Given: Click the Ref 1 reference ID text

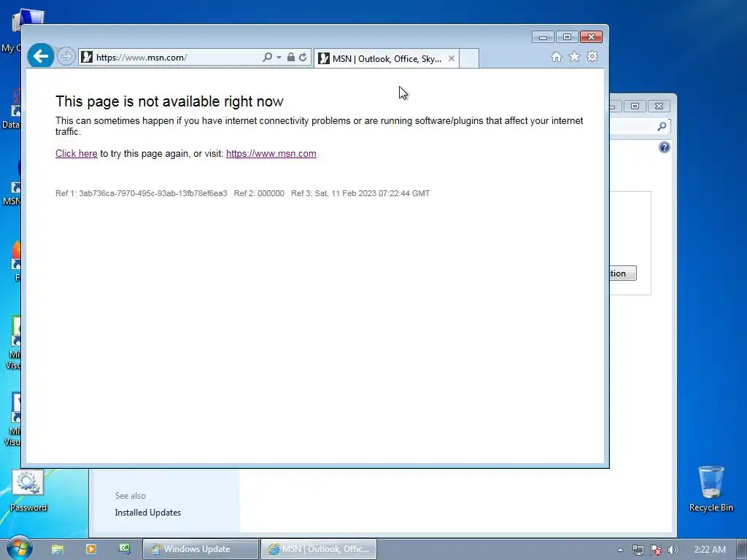Looking at the screenshot, I should 142,193.
